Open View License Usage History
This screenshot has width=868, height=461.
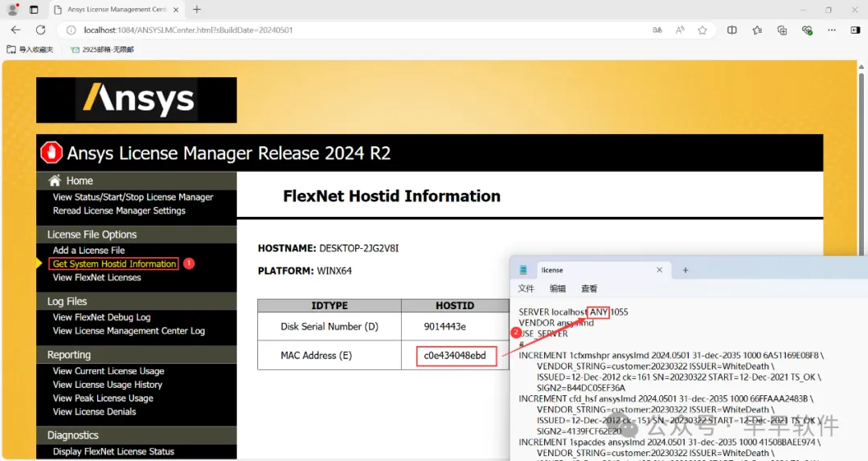click(108, 384)
